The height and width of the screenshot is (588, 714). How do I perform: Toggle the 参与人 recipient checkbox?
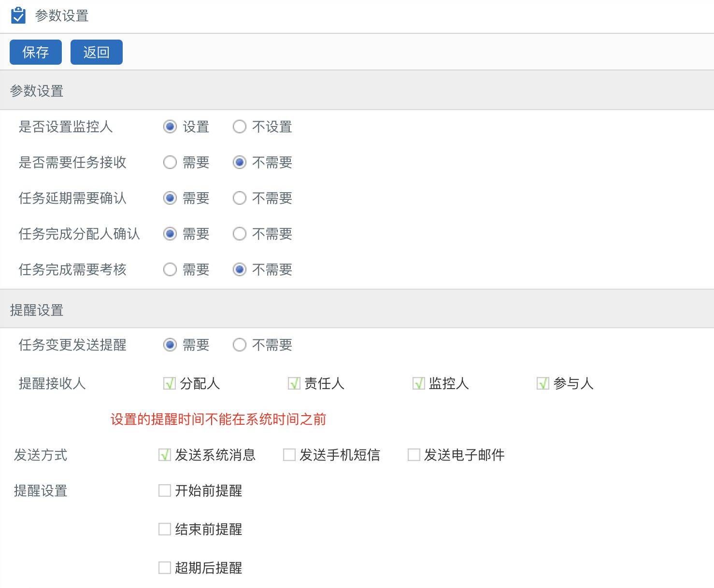543,384
